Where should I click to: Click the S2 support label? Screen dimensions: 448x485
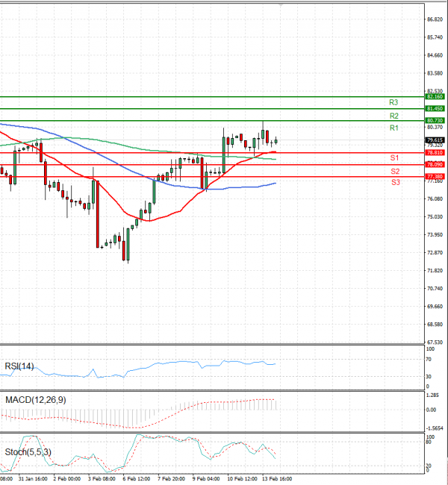tap(395, 172)
